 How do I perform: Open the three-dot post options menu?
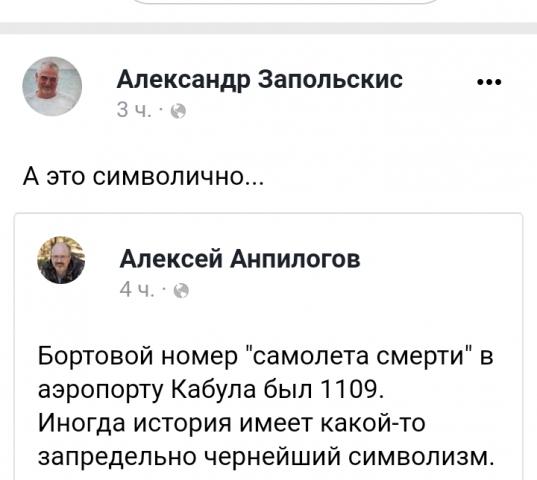point(489,82)
